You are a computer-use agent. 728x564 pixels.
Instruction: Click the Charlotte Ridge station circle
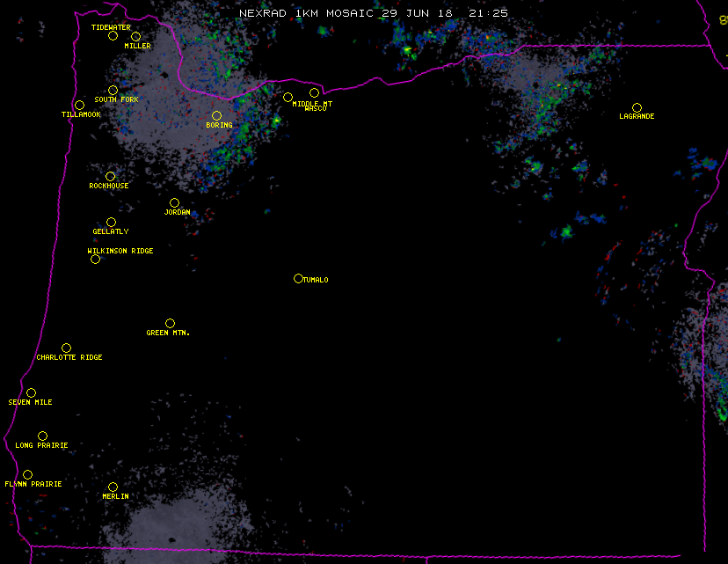pos(66,348)
